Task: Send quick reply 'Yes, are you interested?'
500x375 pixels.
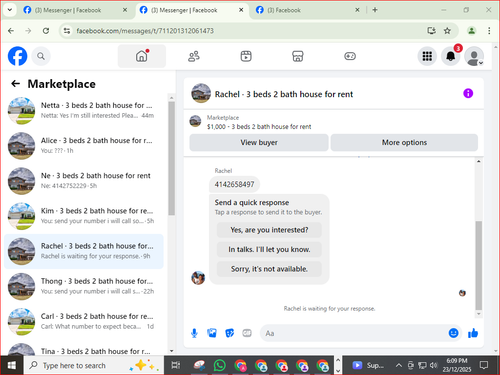Action: point(269,230)
